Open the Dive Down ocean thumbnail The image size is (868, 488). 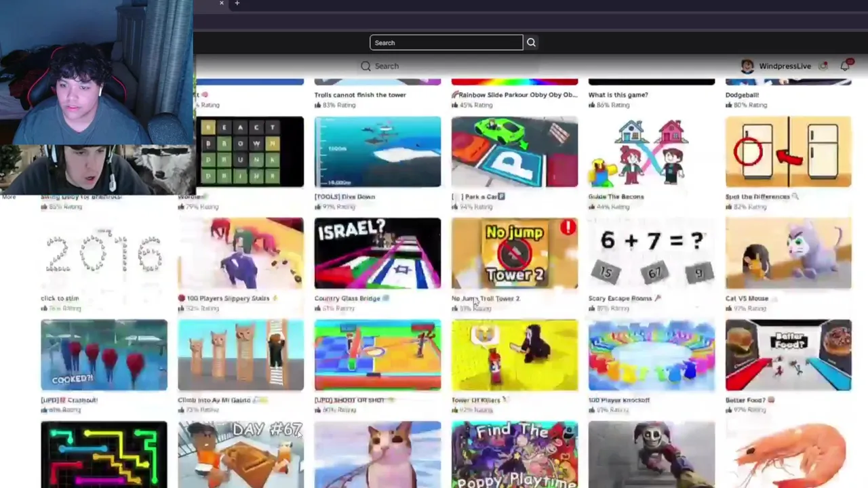point(378,152)
